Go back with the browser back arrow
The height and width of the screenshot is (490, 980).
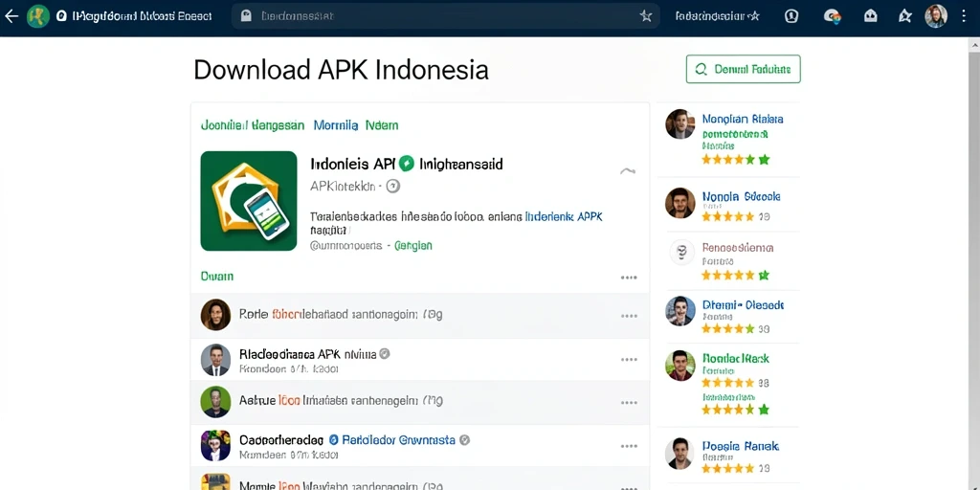click(x=11, y=16)
